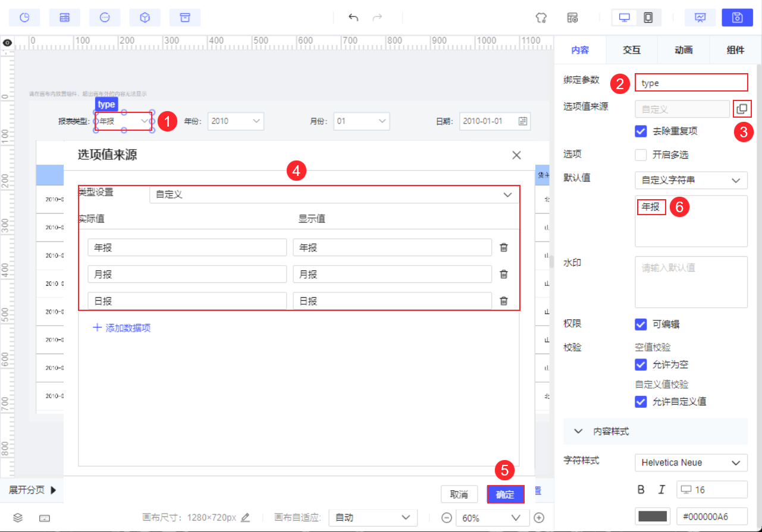Apply bold font style
762x532 pixels.
click(641, 490)
